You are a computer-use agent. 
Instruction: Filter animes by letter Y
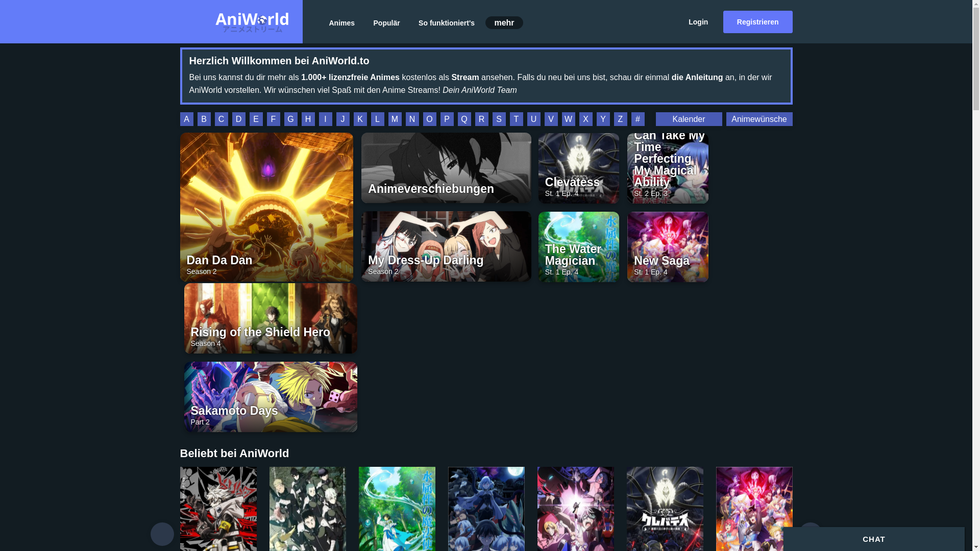click(603, 119)
